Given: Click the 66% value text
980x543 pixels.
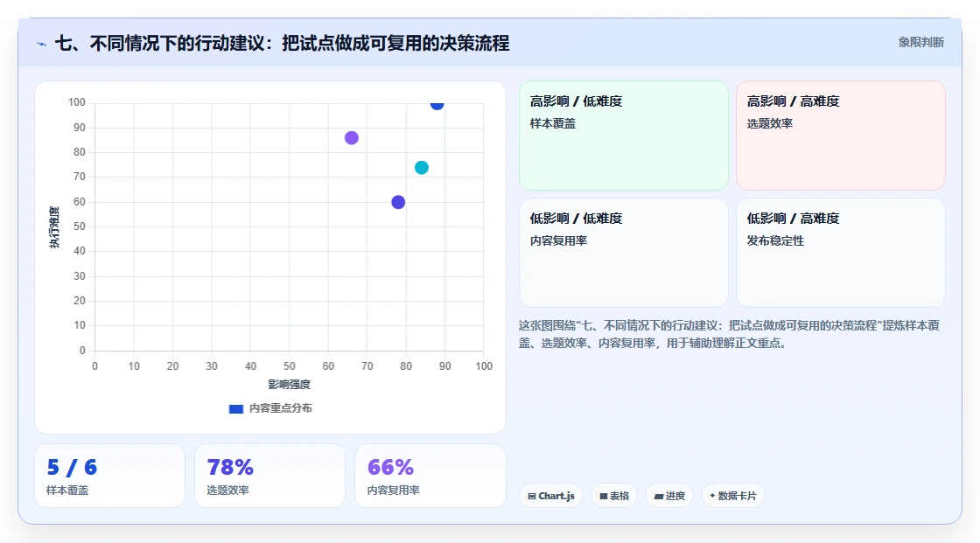Looking at the screenshot, I should [390, 468].
